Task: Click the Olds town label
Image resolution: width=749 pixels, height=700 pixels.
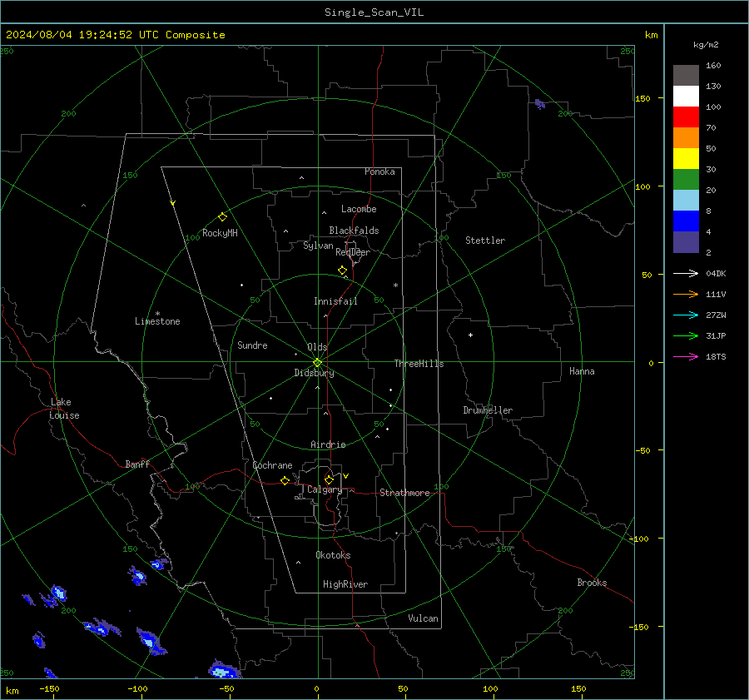Action: pyautogui.click(x=317, y=347)
